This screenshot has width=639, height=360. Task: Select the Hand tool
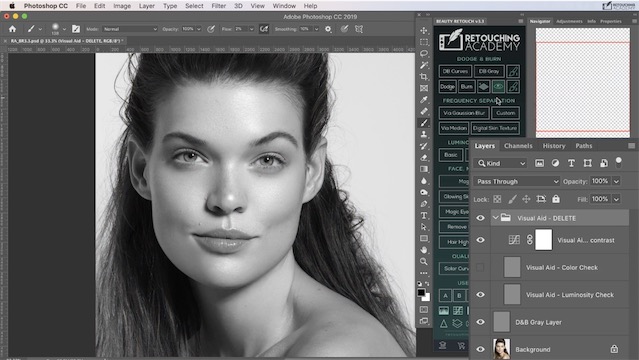coord(424,250)
